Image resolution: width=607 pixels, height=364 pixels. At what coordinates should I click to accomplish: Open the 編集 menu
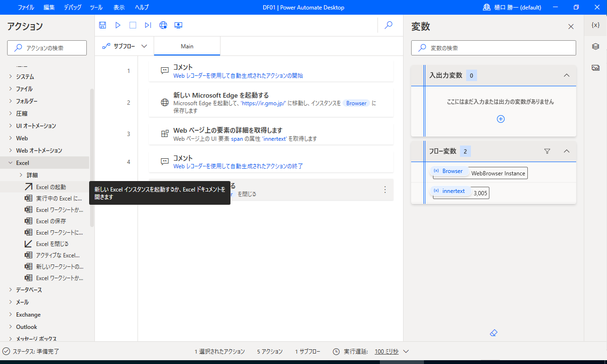pos(49,7)
